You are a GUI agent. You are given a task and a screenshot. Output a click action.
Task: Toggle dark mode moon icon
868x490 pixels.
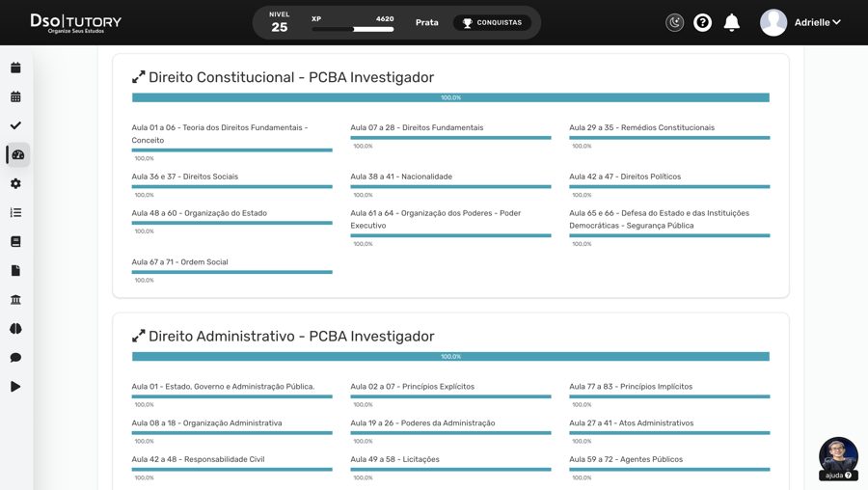674,22
